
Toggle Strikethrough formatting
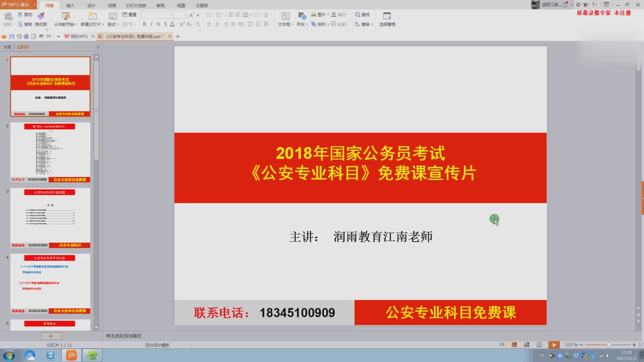point(166,24)
